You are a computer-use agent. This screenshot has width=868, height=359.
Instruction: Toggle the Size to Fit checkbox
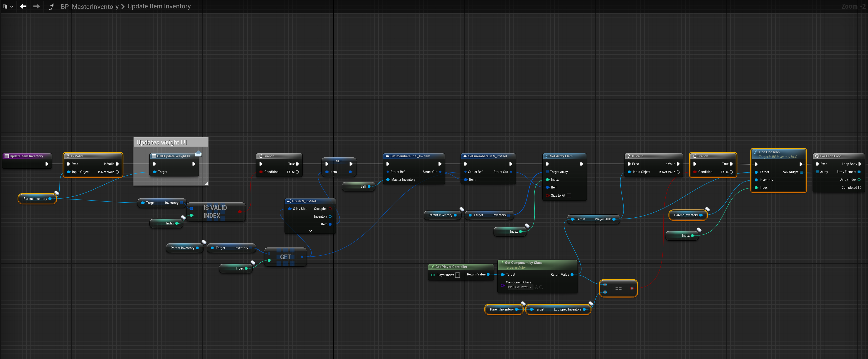569,195
